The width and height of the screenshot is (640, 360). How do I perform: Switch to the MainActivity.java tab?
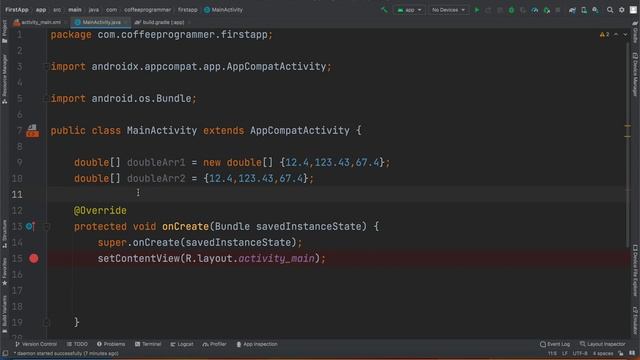pyautogui.click(x=100, y=22)
